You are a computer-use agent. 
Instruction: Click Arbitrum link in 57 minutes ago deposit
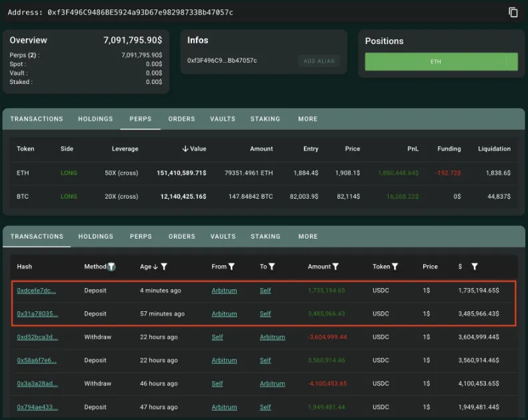[x=224, y=314]
